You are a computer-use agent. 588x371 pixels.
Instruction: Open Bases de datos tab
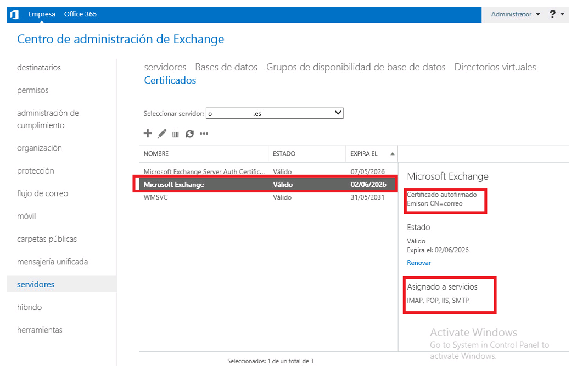[x=226, y=67]
